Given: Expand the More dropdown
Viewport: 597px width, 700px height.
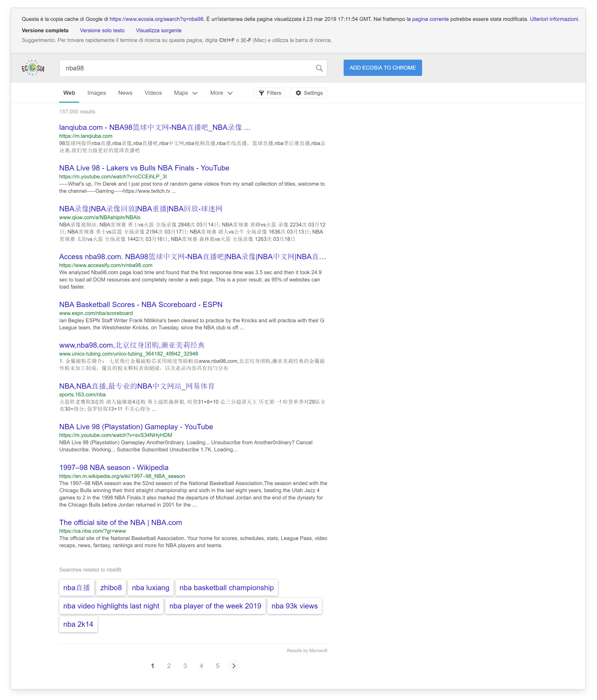Looking at the screenshot, I should pyautogui.click(x=221, y=93).
